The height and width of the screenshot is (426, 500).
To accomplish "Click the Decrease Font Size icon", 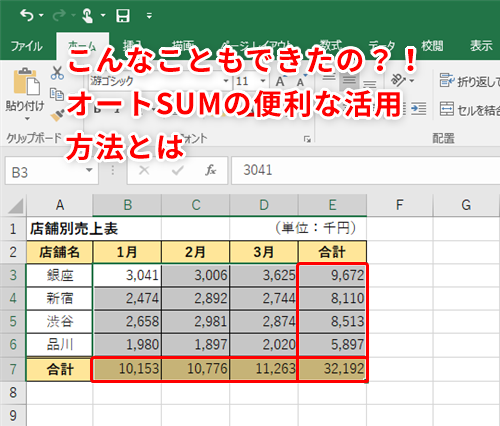I will 301,82.
